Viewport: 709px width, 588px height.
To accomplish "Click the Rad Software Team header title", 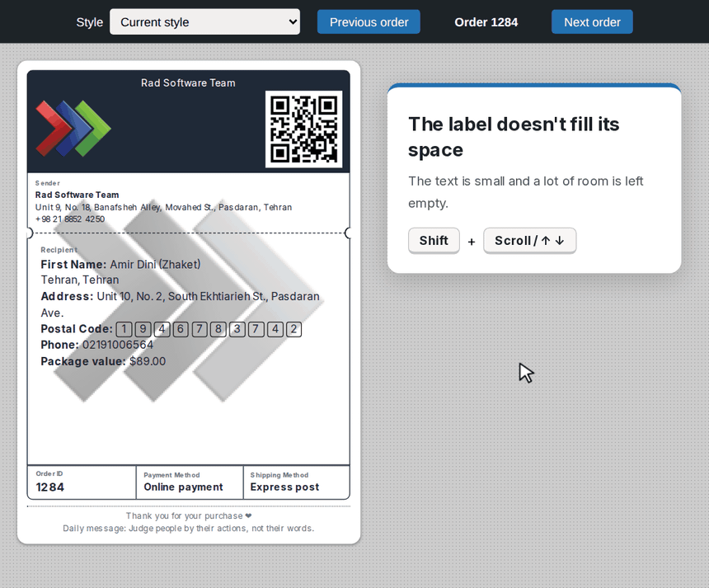I will pos(188,82).
